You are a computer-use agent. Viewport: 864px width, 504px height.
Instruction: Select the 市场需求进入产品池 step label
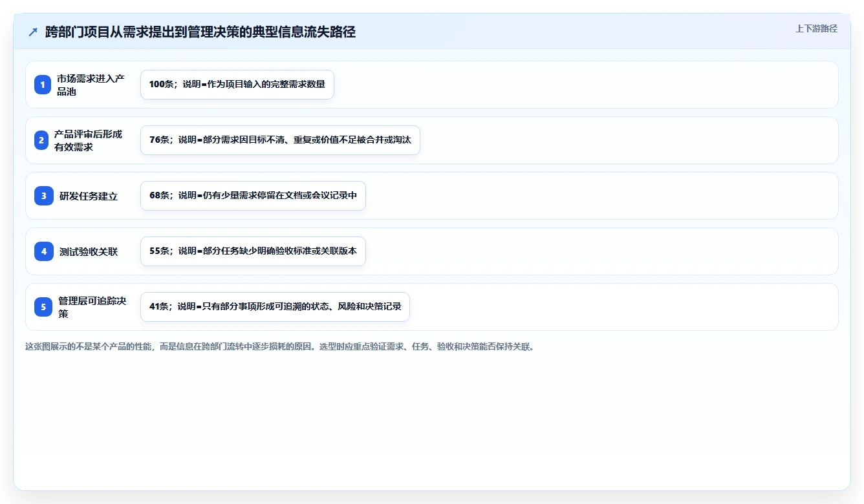point(91,85)
